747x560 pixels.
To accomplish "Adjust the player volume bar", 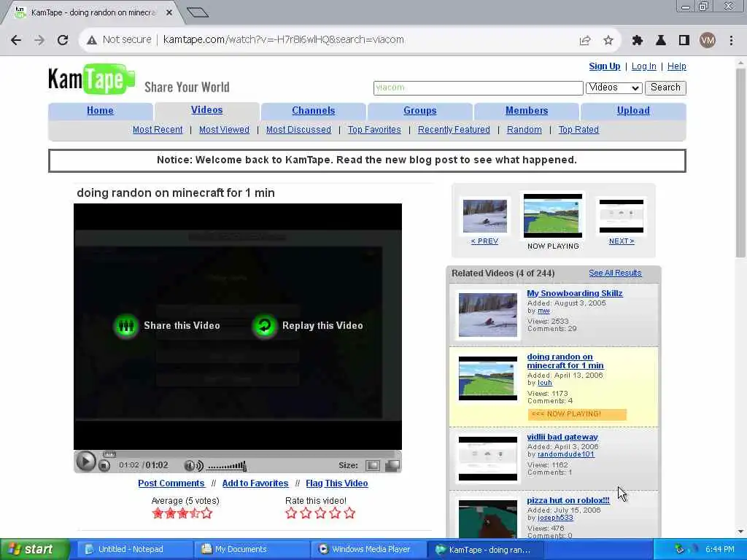I will click(x=227, y=466).
